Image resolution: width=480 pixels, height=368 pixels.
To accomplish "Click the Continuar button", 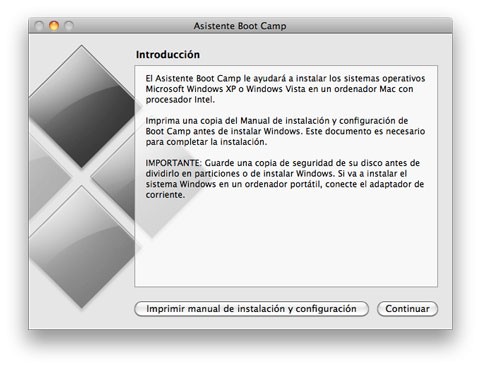I will click(407, 309).
